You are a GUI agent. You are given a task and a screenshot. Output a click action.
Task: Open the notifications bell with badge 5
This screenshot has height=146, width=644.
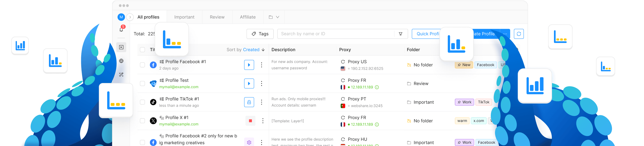coord(121,30)
